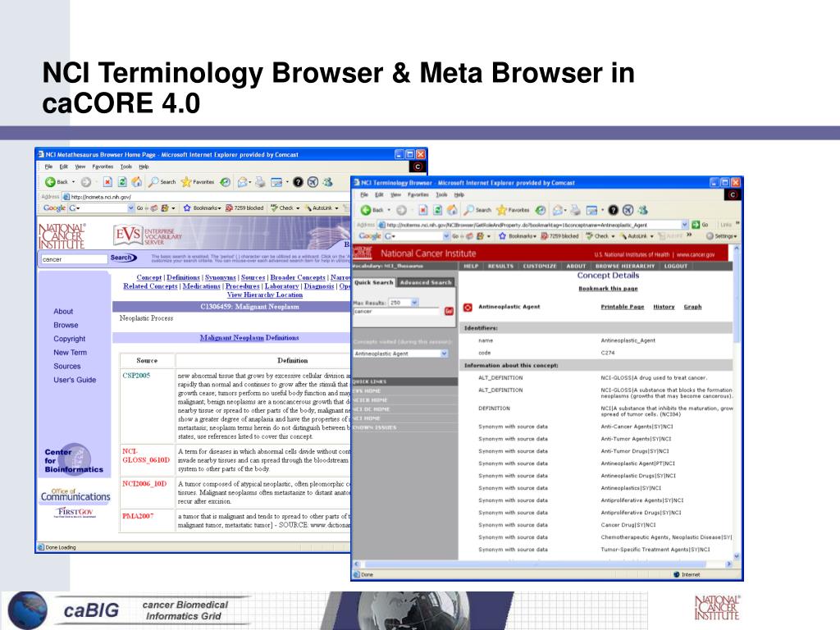Click Print icon in Metathesaurus Browser toolbar
Image resolution: width=840 pixels, height=630 pixels.
point(260,182)
